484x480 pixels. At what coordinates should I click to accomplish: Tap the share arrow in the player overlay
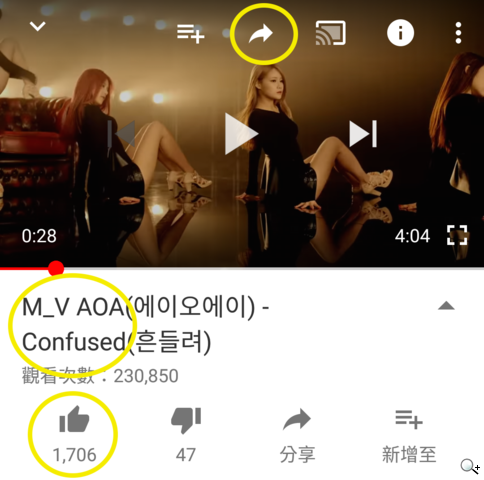click(x=261, y=33)
